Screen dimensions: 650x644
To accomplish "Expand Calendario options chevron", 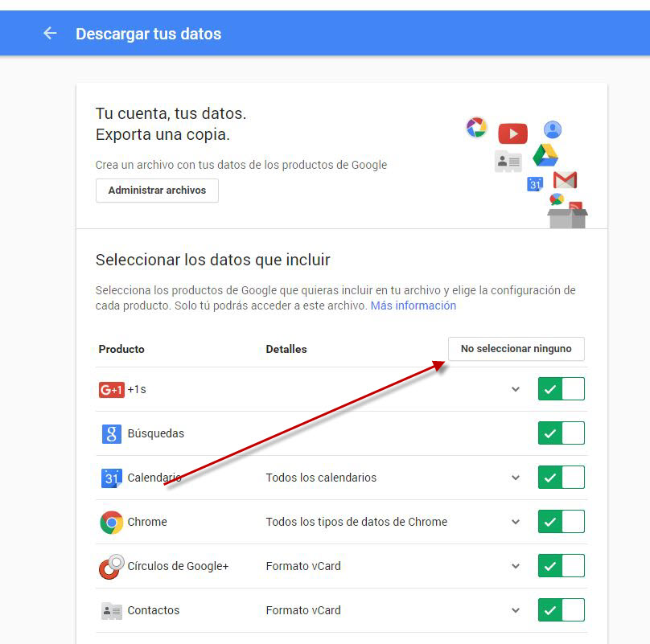I will (516, 478).
